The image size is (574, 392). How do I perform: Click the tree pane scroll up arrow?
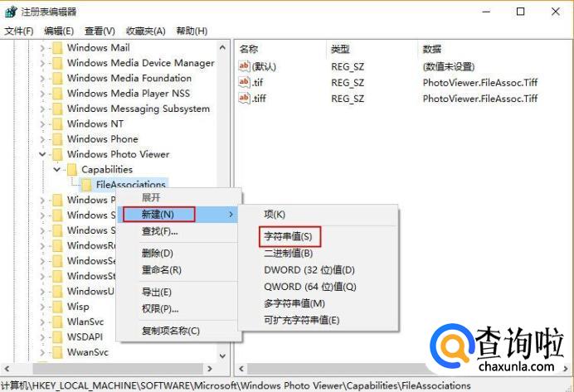[x=222, y=47]
